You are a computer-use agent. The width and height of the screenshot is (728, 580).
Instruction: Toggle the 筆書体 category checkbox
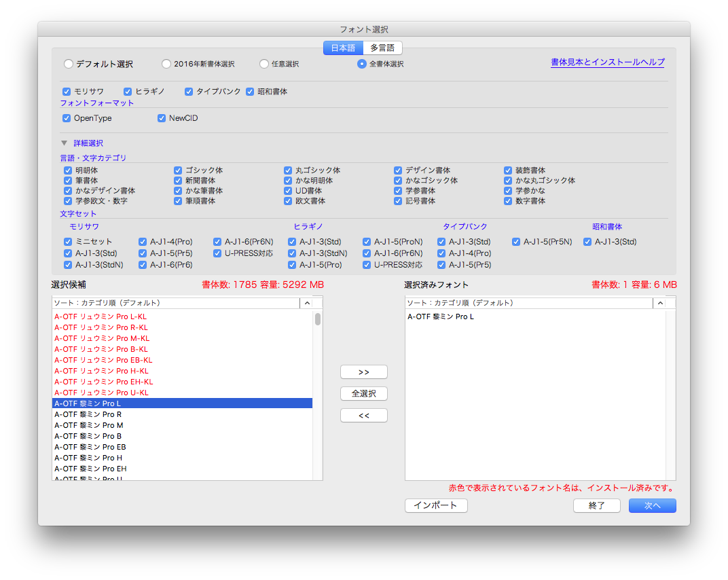click(x=68, y=181)
